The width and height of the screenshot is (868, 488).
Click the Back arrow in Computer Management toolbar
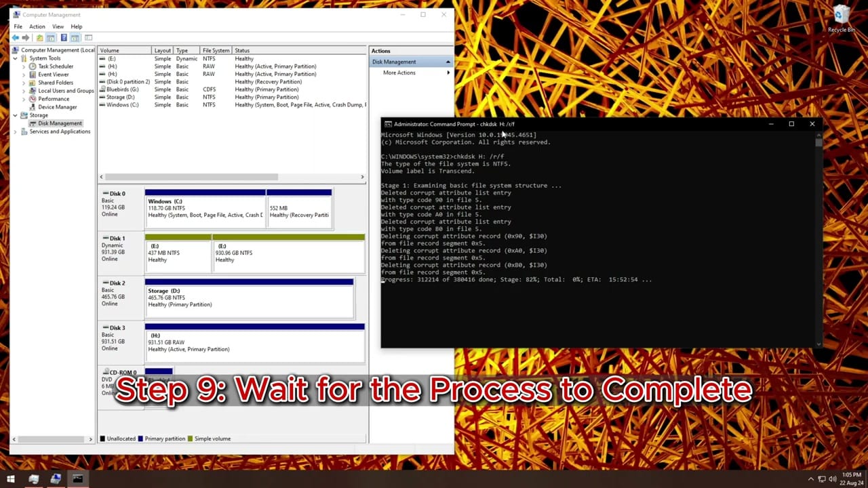16,37
